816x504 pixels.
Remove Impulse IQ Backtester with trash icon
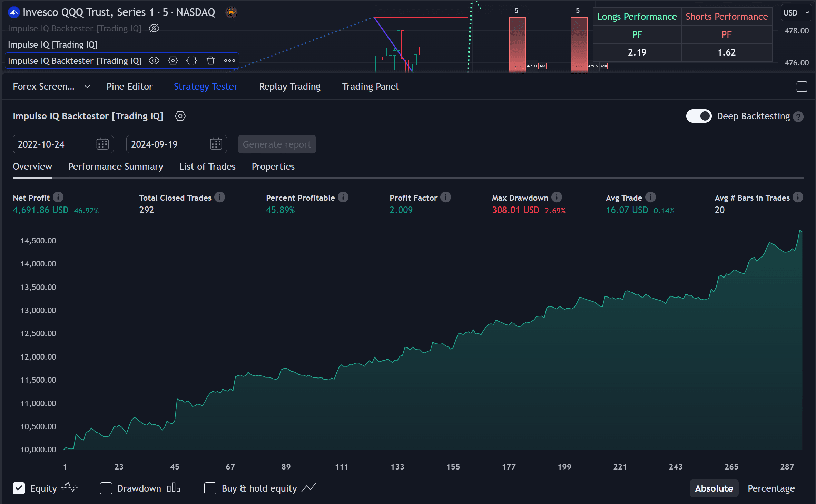click(210, 61)
